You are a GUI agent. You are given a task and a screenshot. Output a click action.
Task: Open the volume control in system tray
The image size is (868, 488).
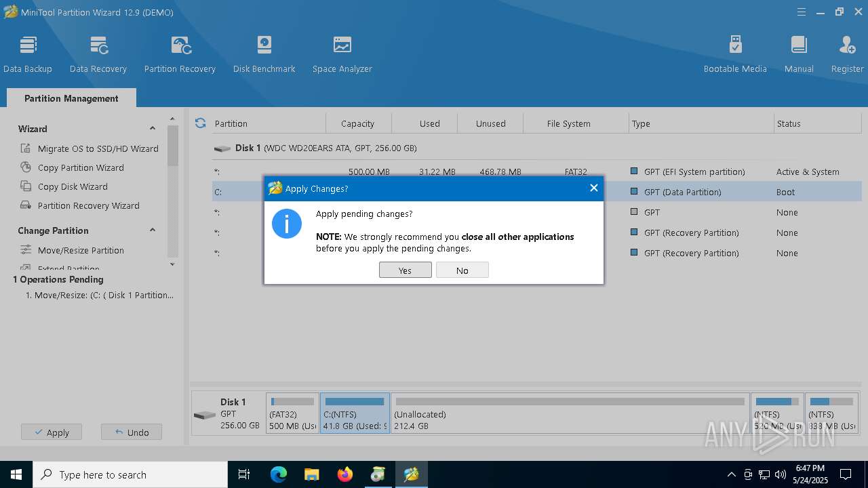(781, 474)
